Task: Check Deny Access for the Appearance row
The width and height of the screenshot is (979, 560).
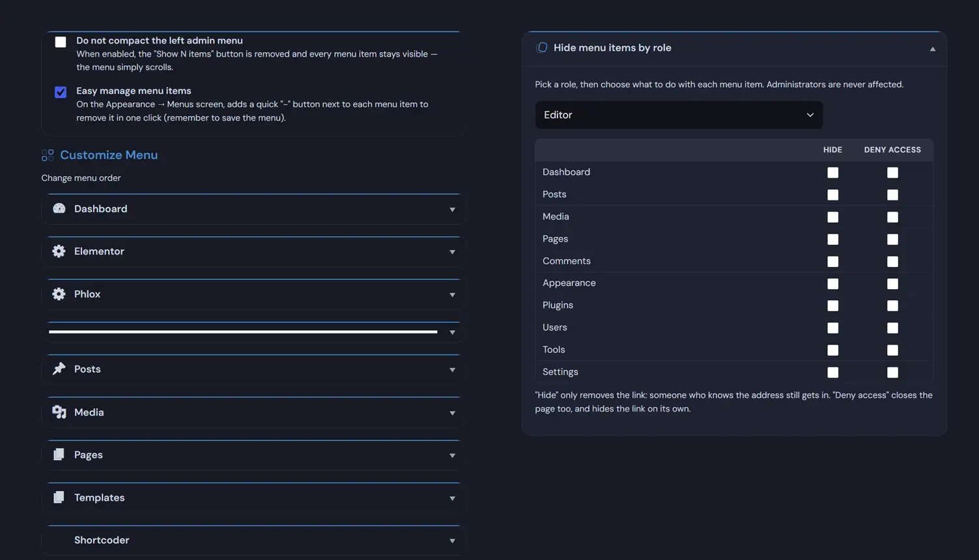Action: [x=892, y=283]
